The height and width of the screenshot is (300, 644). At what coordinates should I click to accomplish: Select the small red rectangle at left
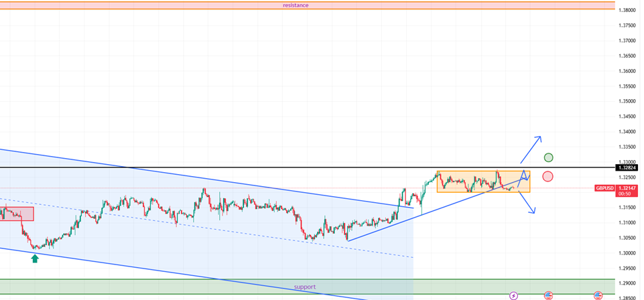[17, 214]
